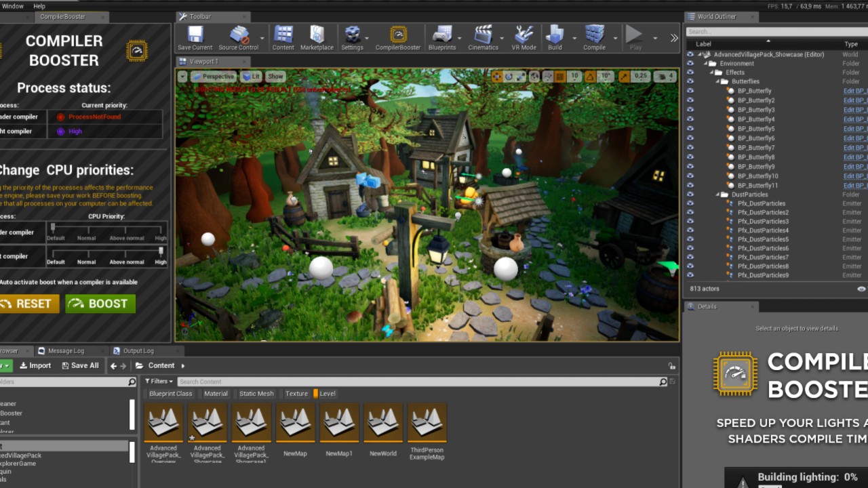Select the scale gizmo mode in viewport
Screen dimensions: 868x488
tap(521, 77)
